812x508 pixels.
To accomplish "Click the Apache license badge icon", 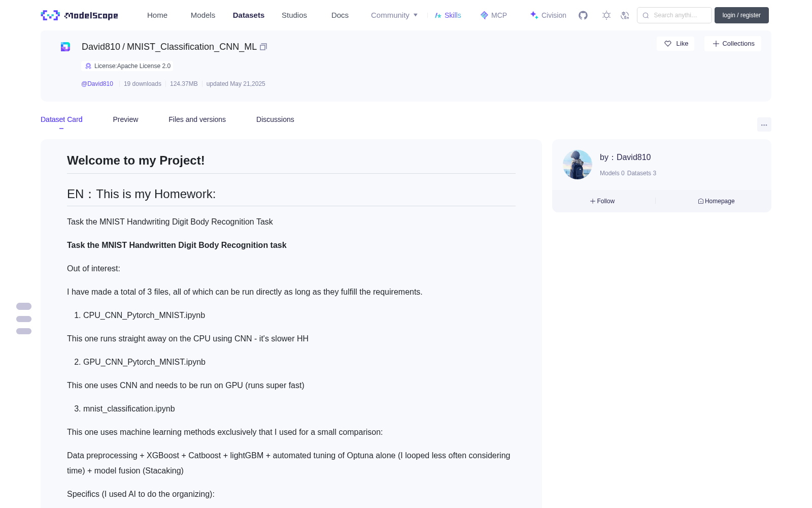I will [x=88, y=66].
